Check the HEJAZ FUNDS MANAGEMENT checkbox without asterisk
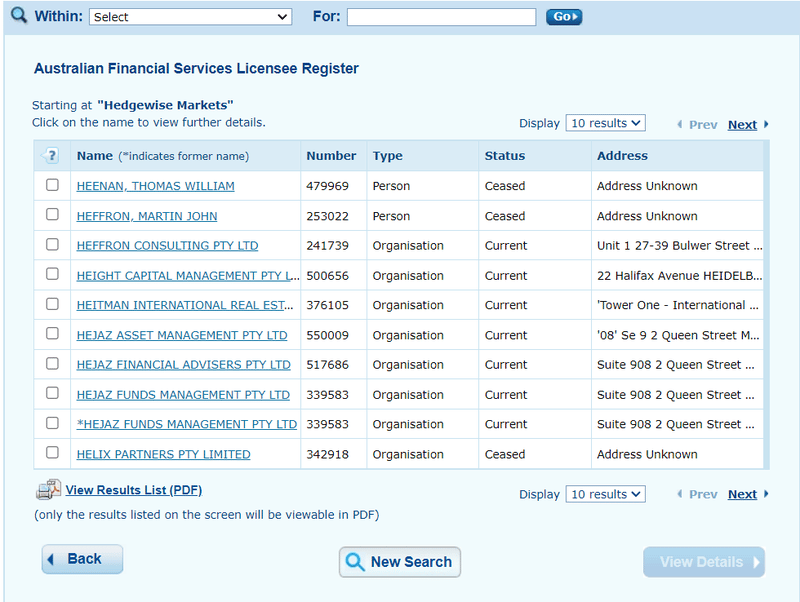The height and width of the screenshot is (602, 800). coord(52,393)
